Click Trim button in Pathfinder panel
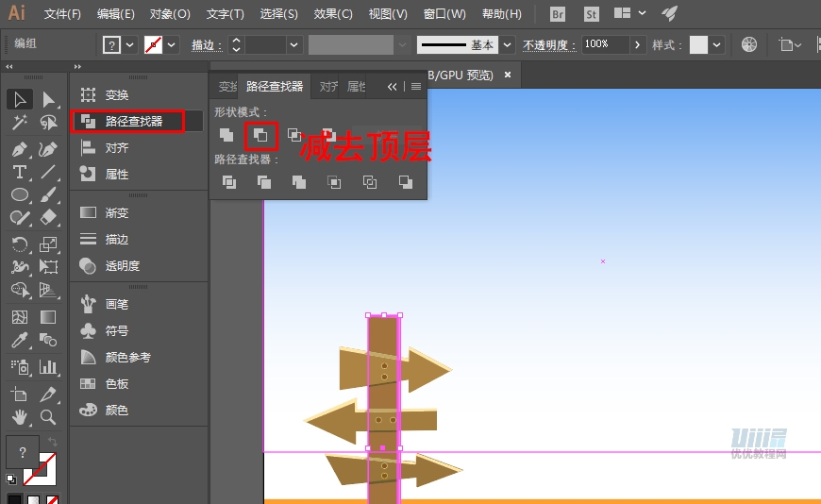The height and width of the screenshot is (504, 821). pyautogui.click(x=264, y=182)
